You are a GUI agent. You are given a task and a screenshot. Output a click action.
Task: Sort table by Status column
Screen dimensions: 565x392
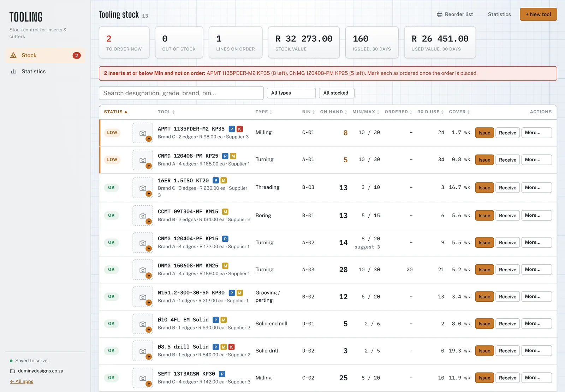[x=115, y=112]
